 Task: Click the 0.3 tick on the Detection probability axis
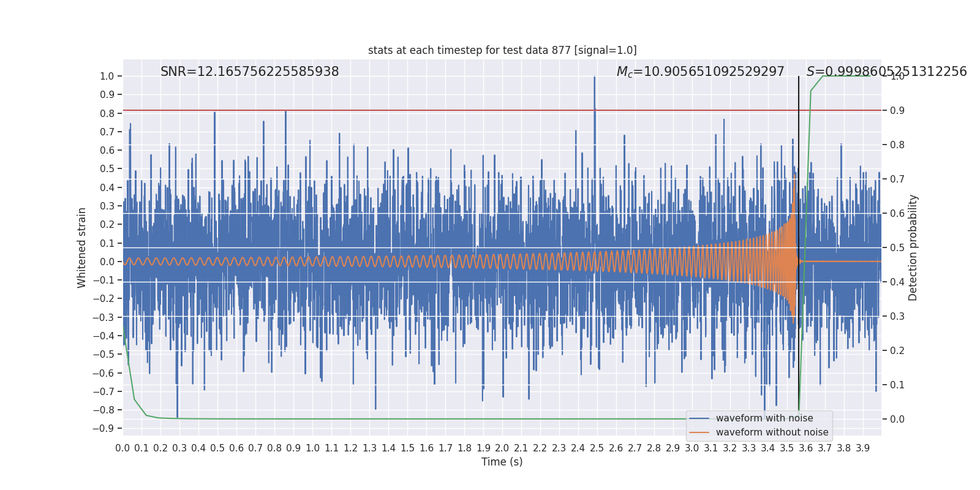click(897, 317)
